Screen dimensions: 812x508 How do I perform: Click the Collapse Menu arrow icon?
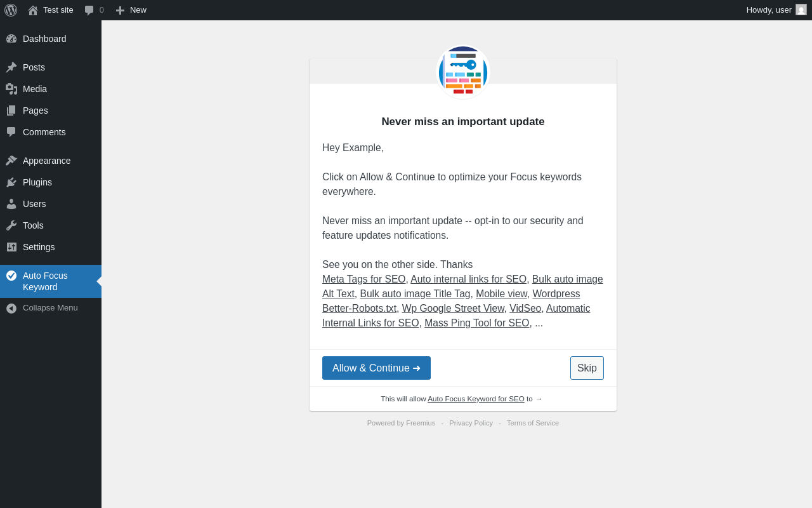11,308
